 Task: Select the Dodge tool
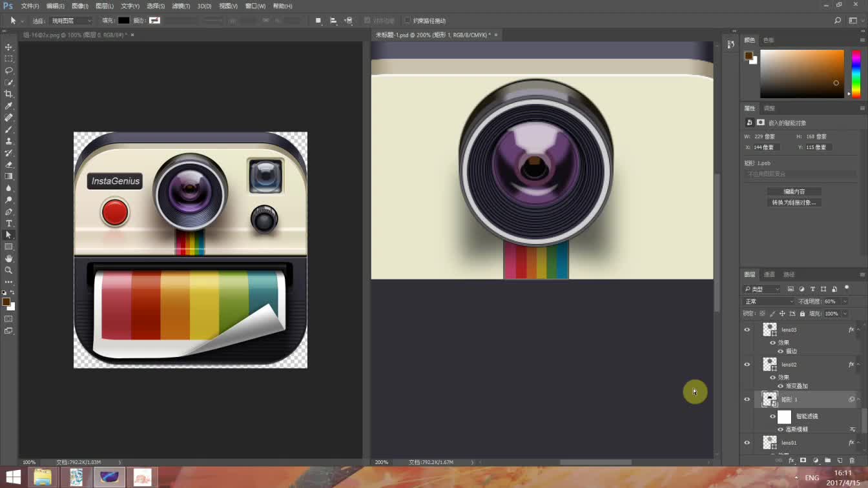[x=8, y=200]
